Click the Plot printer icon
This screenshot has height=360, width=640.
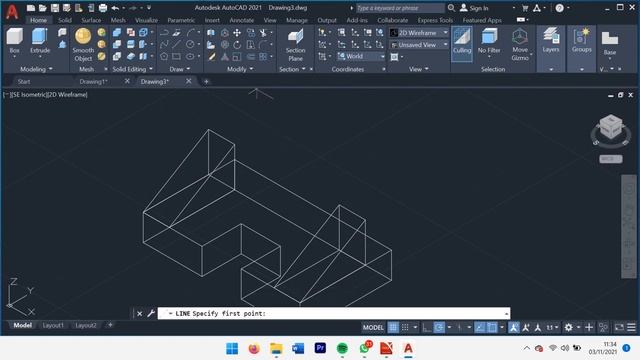[103, 8]
